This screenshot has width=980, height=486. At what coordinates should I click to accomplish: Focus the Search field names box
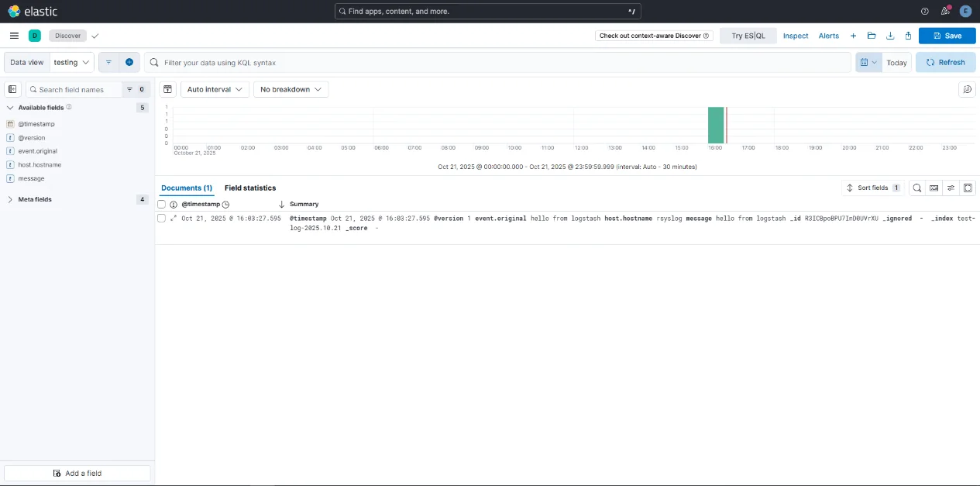[74, 89]
